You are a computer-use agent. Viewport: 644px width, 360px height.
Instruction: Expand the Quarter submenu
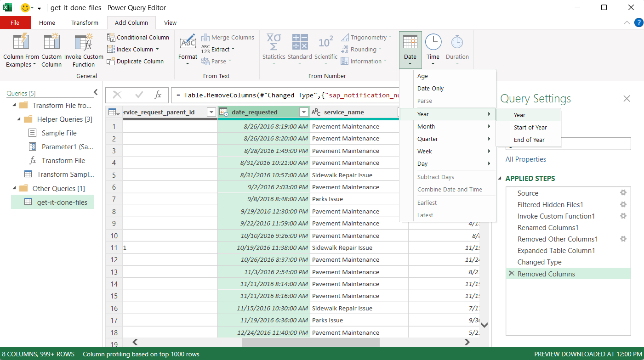pos(448,139)
